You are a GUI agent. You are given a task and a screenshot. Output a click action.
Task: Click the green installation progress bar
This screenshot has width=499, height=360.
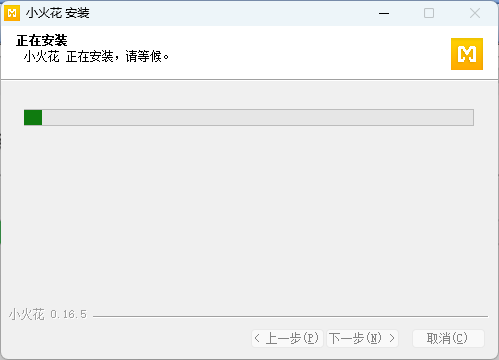(x=249, y=117)
